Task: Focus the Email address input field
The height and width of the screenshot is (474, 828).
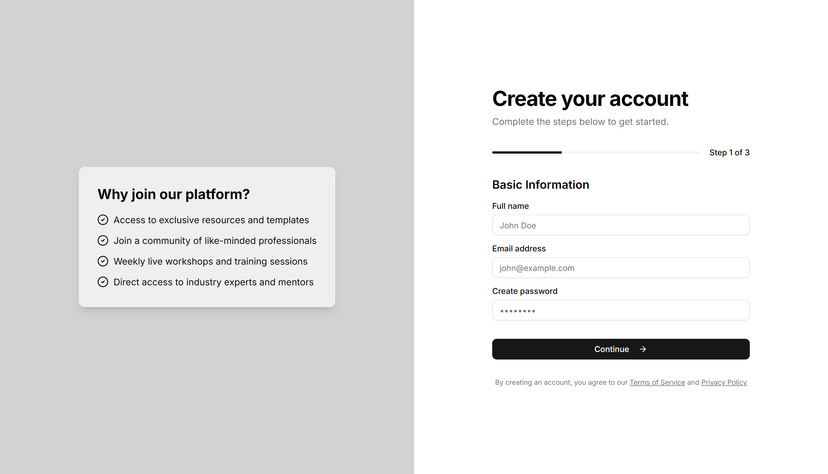Action: 620,268
